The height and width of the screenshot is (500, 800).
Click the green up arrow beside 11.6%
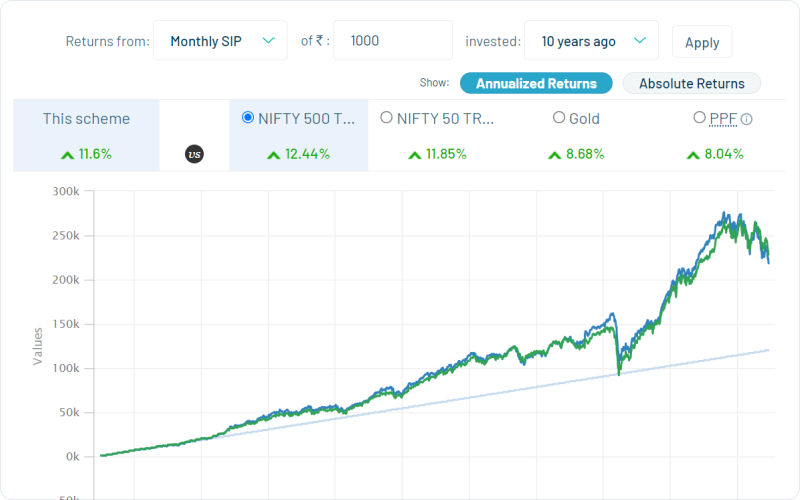pyautogui.click(x=67, y=155)
